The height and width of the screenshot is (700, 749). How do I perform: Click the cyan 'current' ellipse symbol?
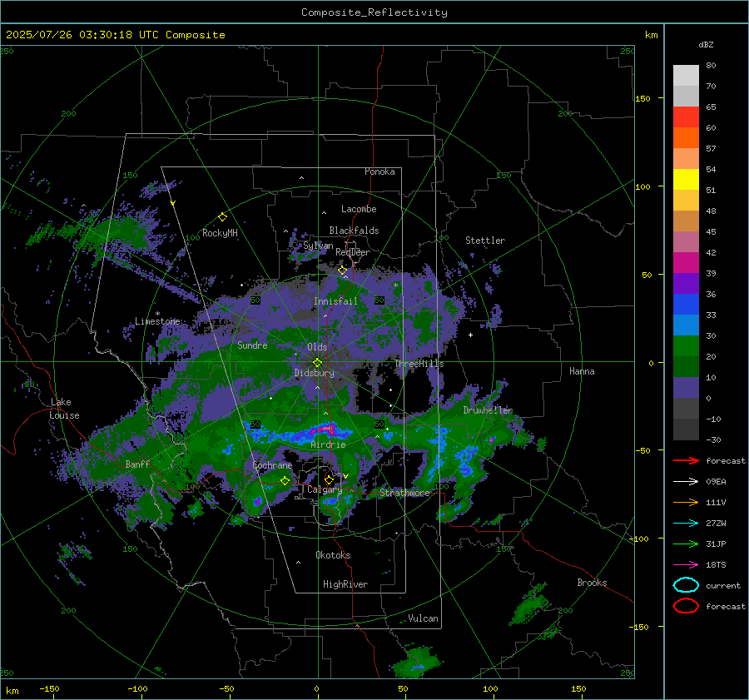tap(686, 585)
